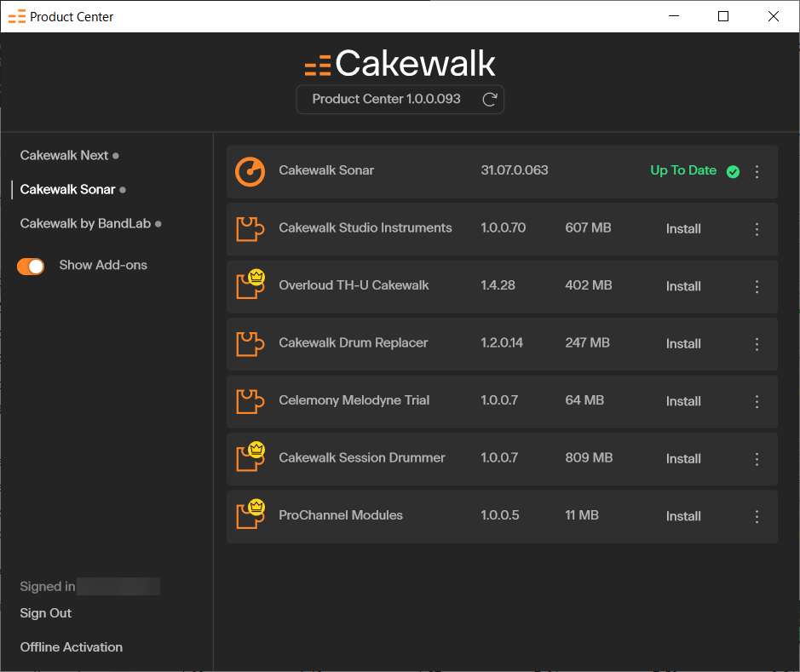800x672 pixels.
Task: Click the green checkmark next to Up To Date
Action: [734, 172]
